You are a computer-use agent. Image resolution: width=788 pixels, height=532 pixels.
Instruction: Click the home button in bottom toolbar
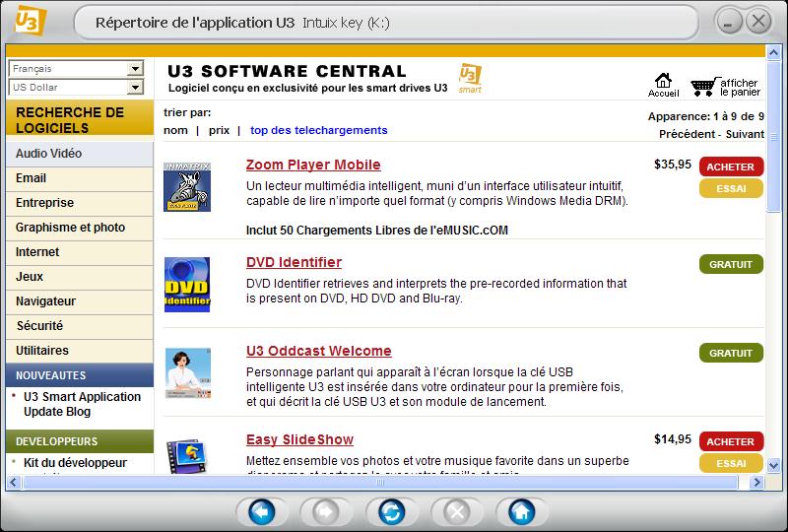521,511
